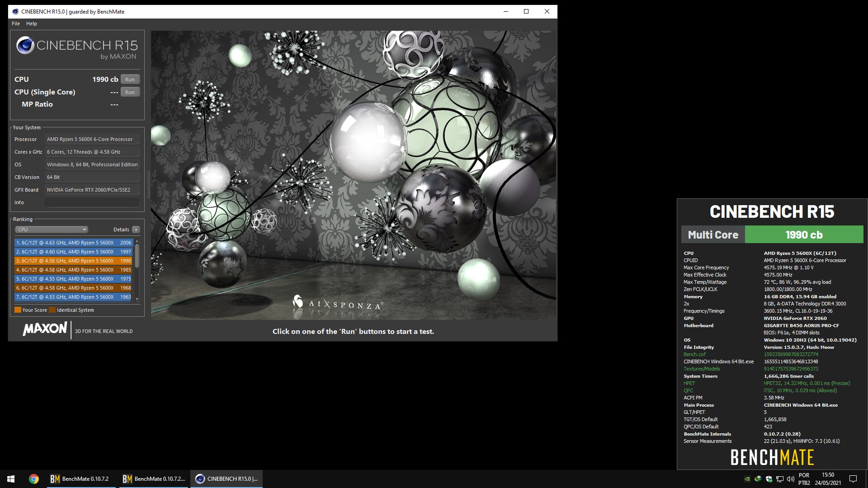The height and width of the screenshot is (488, 868).
Task: Minimize the Cinebench window
Action: pyautogui.click(x=506, y=11)
